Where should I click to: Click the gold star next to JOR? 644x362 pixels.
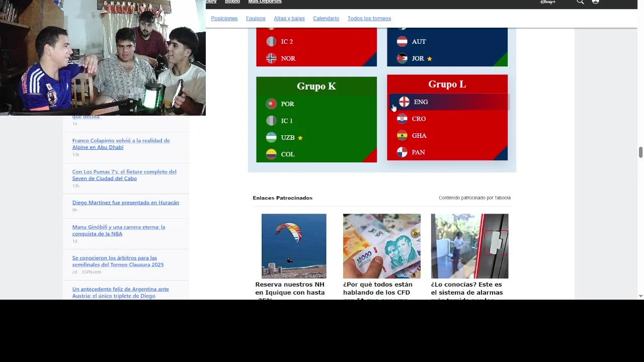(429, 59)
